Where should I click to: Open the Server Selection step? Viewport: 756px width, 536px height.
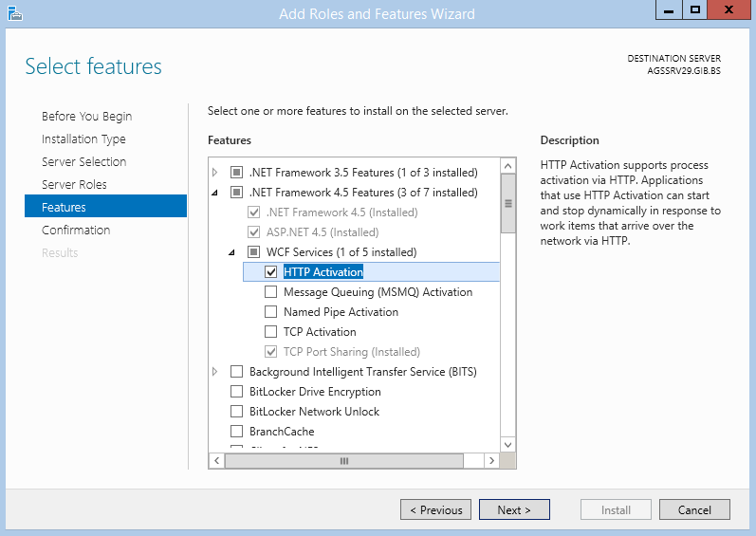(83, 161)
